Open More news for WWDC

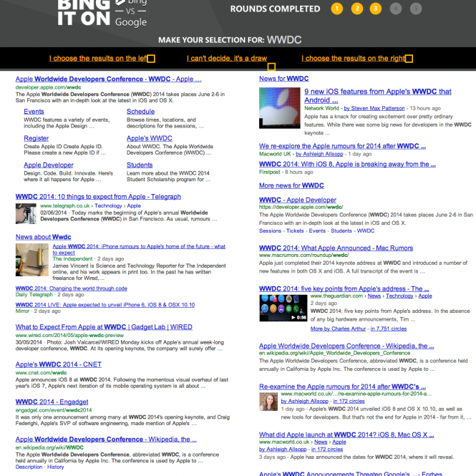pos(291,185)
